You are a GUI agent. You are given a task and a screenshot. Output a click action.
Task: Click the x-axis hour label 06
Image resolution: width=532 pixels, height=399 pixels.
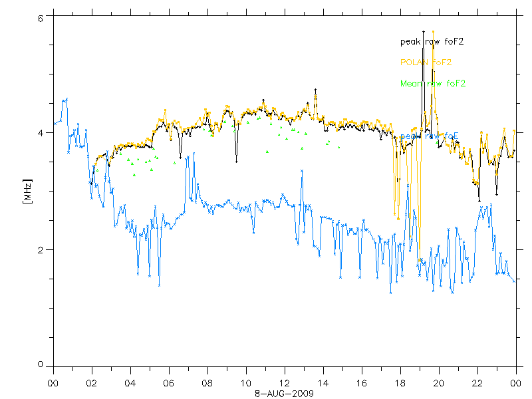pyautogui.click(x=169, y=384)
